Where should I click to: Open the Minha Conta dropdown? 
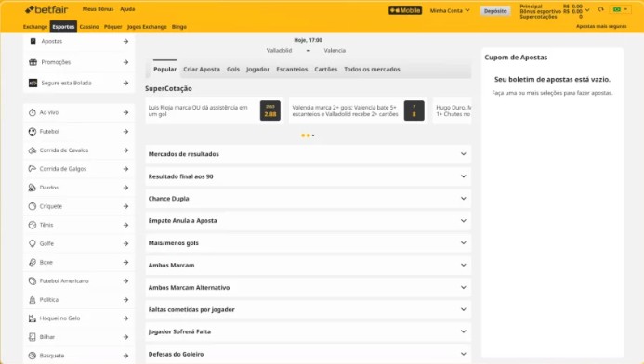[450, 10]
